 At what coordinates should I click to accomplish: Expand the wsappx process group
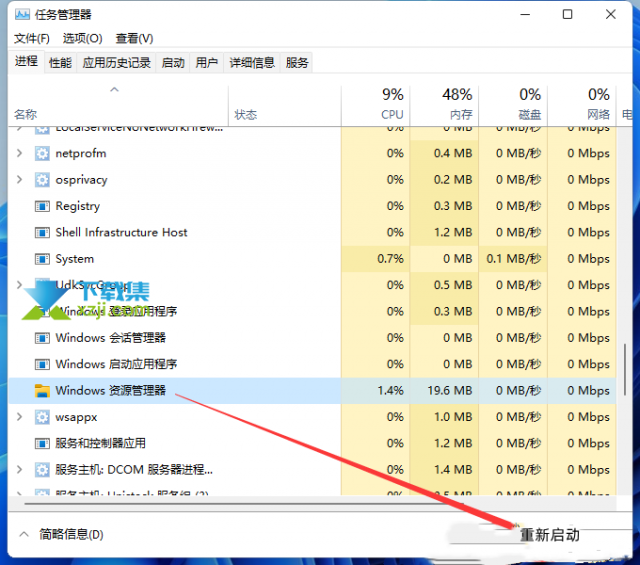pyautogui.click(x=19, y=417)
